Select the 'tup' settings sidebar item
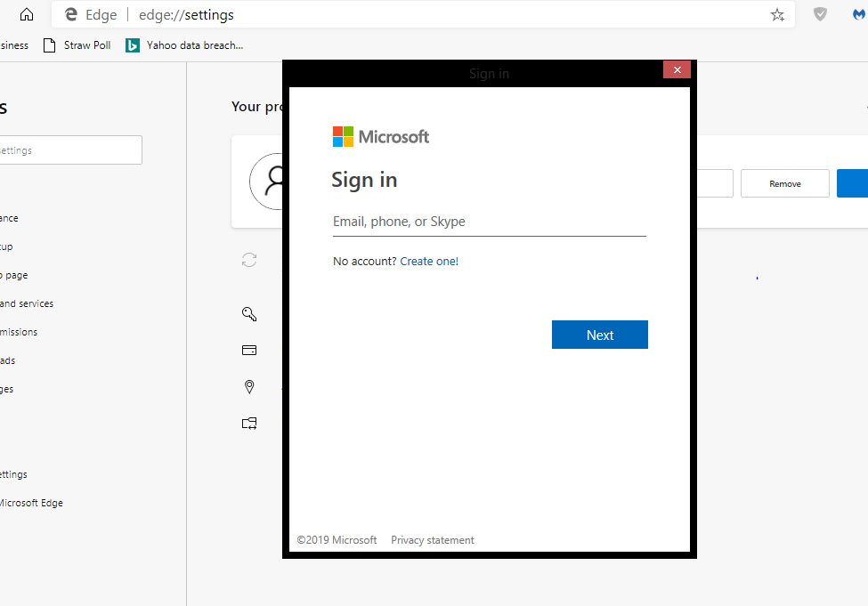Image resolution: width=868 pixels, height=606 pixels. pyautogui.click(x=6, y=246)
